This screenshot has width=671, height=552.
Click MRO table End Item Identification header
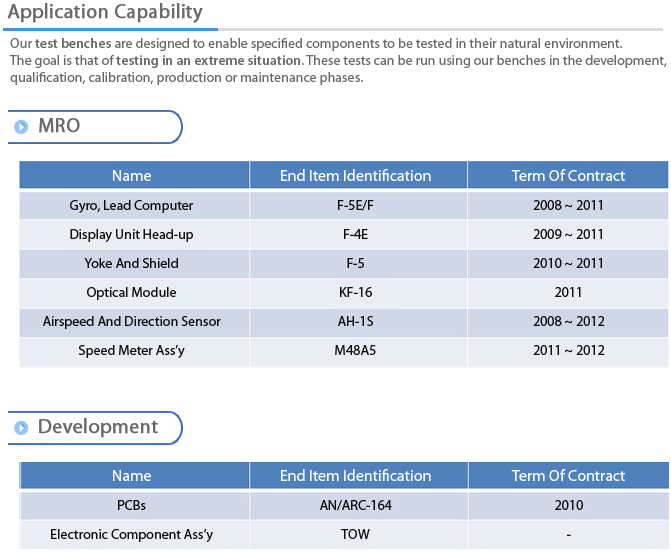(358, 175)
